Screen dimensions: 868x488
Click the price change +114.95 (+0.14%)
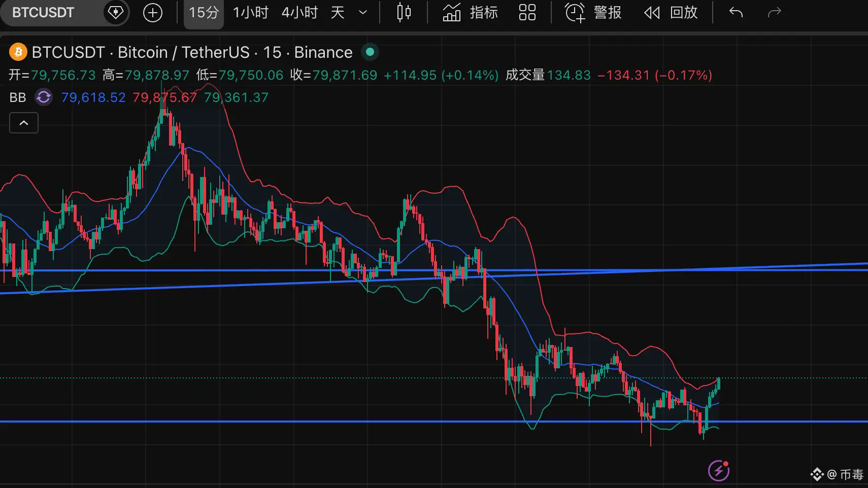(441, 75)
